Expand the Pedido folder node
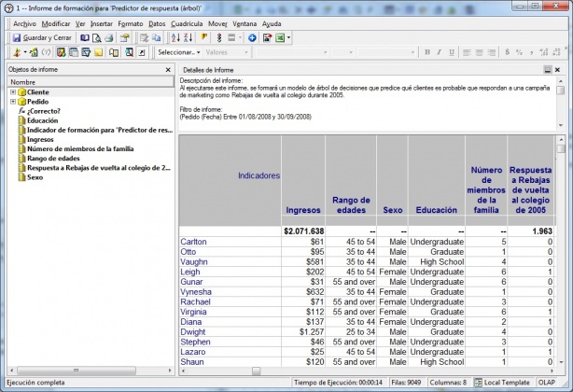Viewport: 573px width, 392px height. pyautogui.click(x=12, y=102)
